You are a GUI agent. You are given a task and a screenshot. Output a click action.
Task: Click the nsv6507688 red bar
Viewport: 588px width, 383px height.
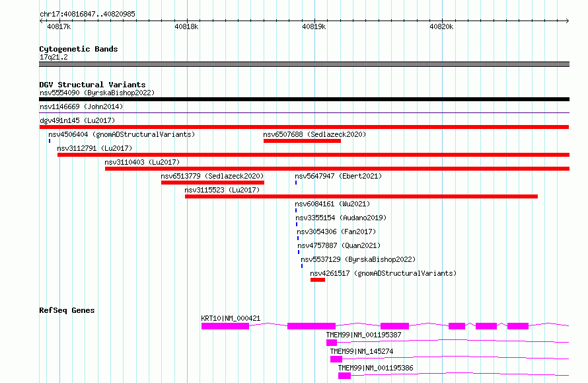click(x=302, y=141)
